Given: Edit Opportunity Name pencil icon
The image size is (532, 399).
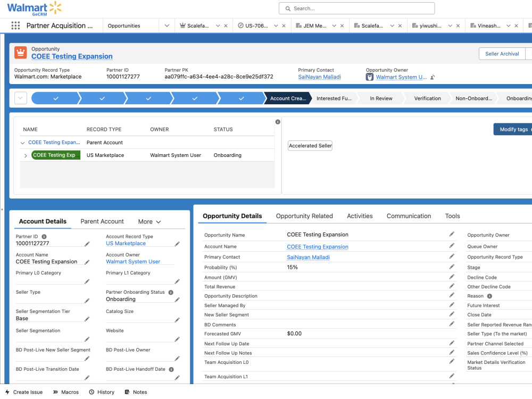Looking at the screenshot, I should (452, 234).
